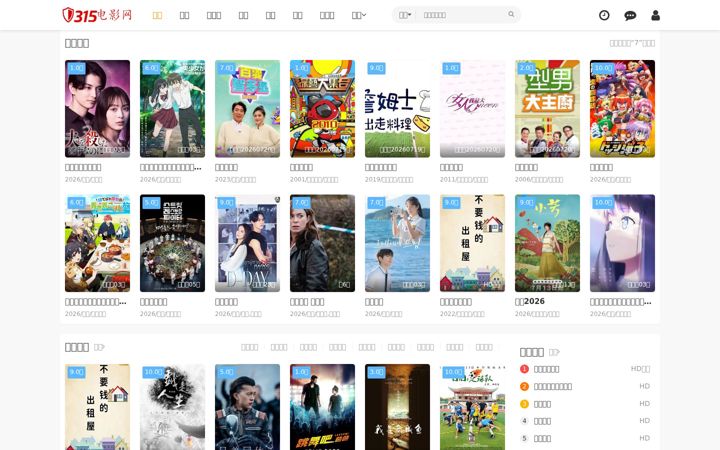The width and height of the screenshot is (720, 450).
Task: Click the orange number 2 rank badge
Action: coord(524,386)
